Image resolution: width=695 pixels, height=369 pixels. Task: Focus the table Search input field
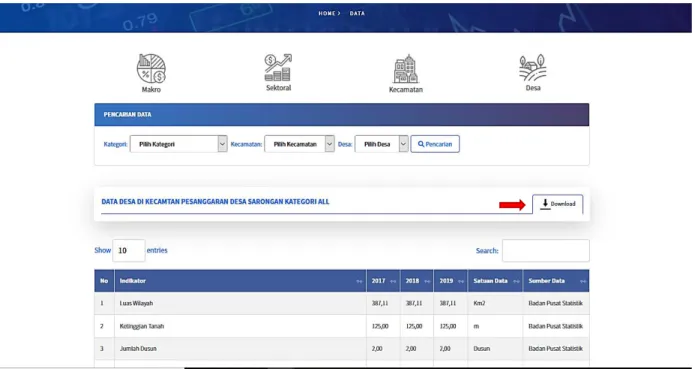pos(546,250)
